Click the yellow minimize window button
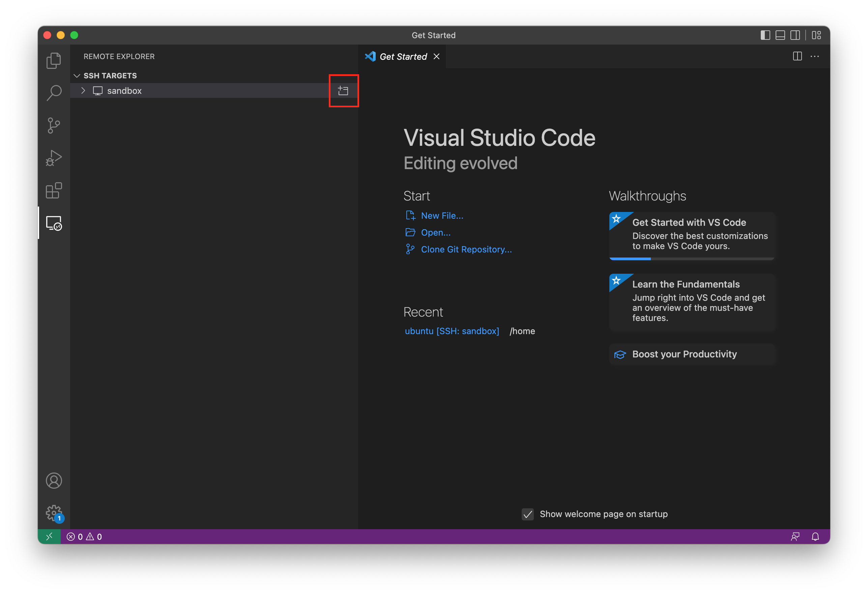This screenshot has height=594, width=868. (x=60, y=35)
